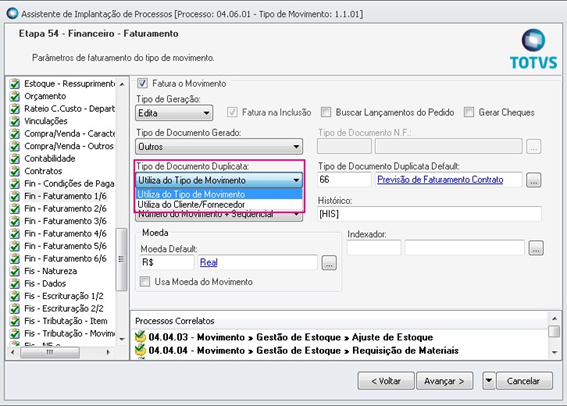This screenshot has height=406, width=567.
Task: Open the Moeda Default lookup button
Action: [329, 263]
